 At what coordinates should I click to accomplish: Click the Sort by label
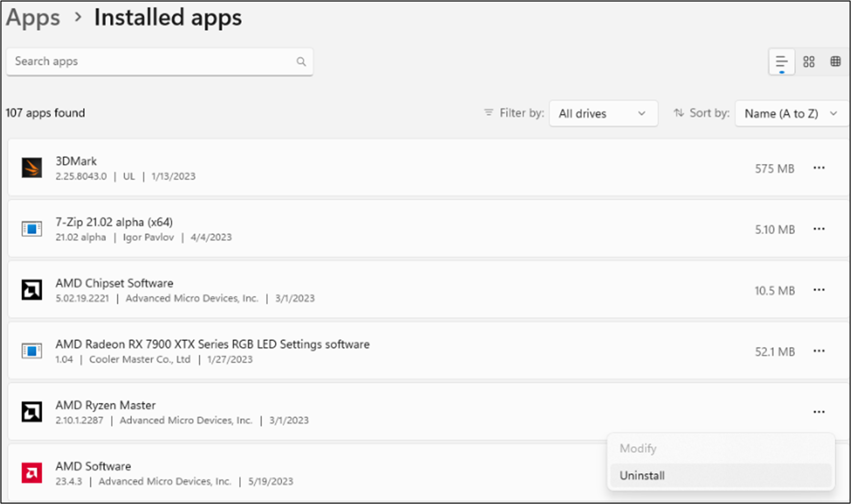click(x=709, y=113)
